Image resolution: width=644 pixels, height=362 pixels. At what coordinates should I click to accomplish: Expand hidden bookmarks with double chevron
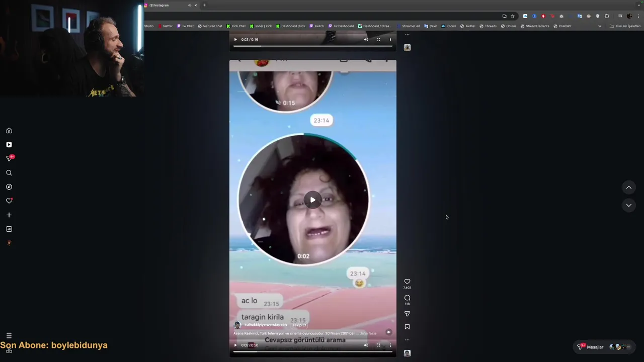599,26
